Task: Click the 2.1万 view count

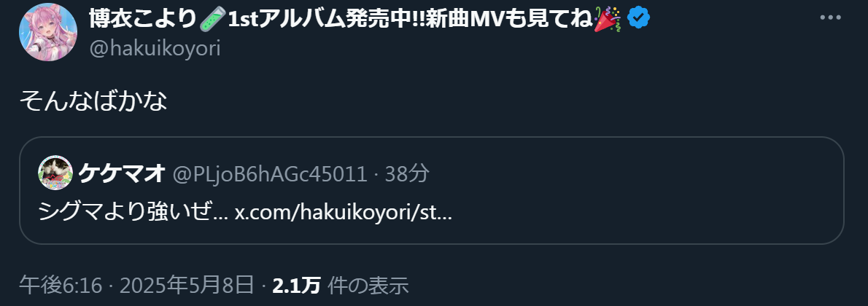Action: coord(297,286)
